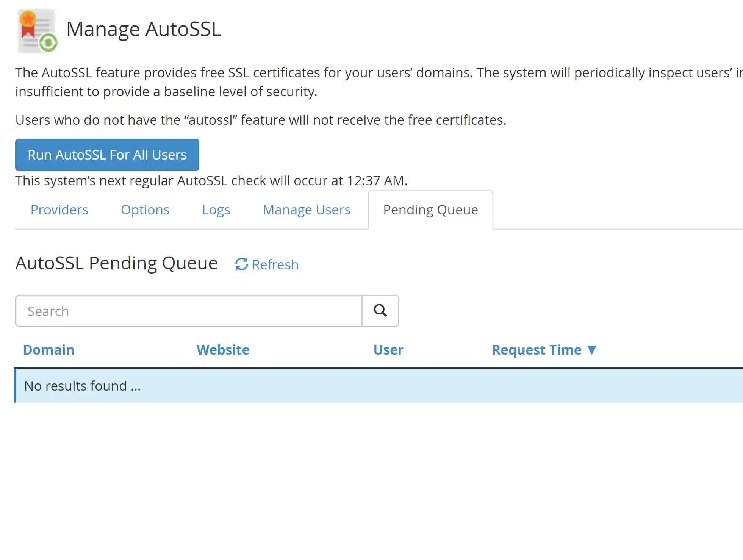
Task: Click the AutoSSL Pending Queue heading
Action: pos(116,263)
